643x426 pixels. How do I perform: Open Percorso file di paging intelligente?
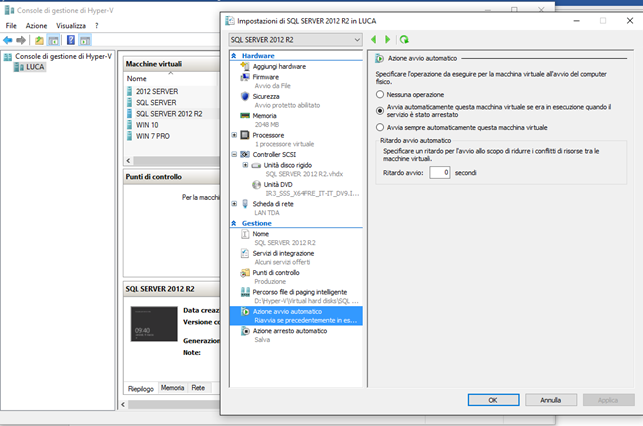click(299, 292)
